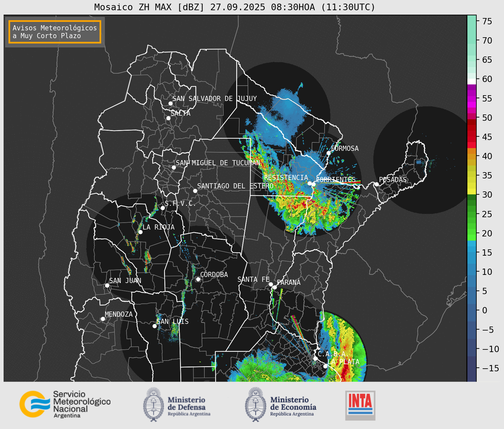Click the Santiago del Estero city dot
This screenshot has height=429, width=504.
point(195,191)
